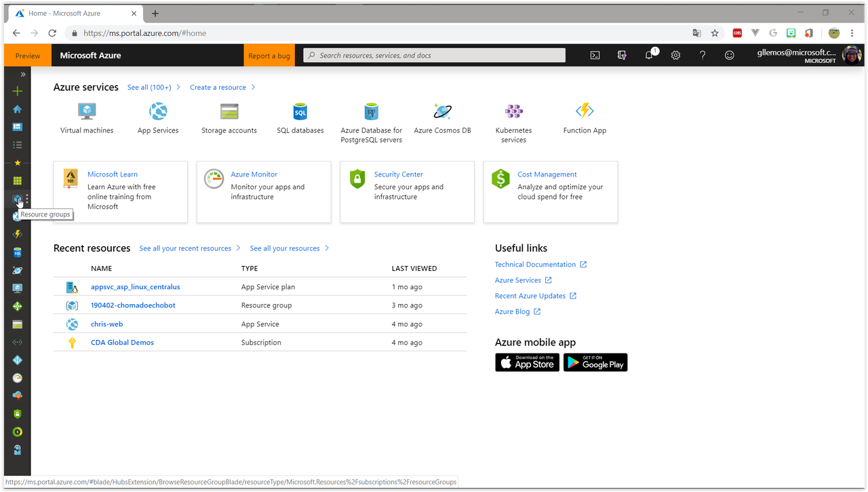Open Azure Cosmos DB service tile
The image size is (868, 492).
point(443,118)
